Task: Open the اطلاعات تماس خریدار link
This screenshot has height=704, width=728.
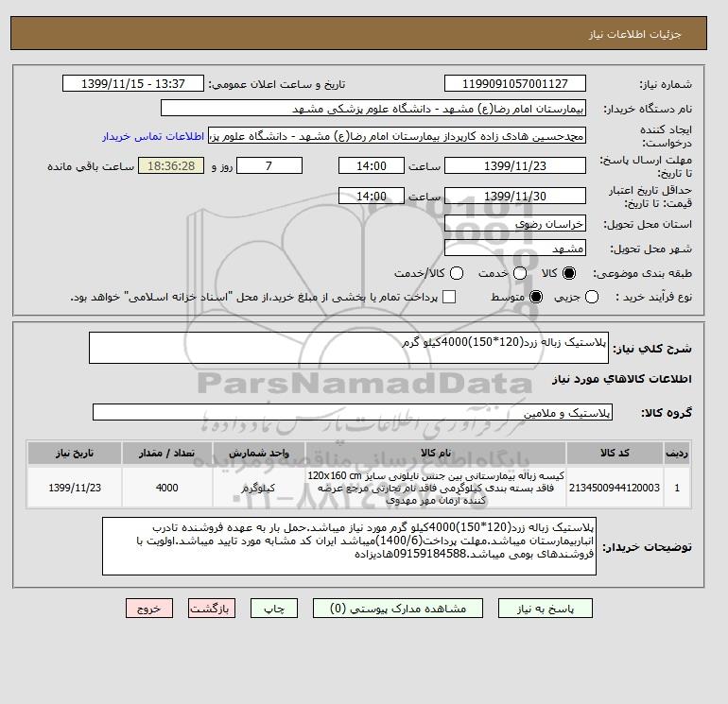Action: pyautogui.click(x=153, y=136)
